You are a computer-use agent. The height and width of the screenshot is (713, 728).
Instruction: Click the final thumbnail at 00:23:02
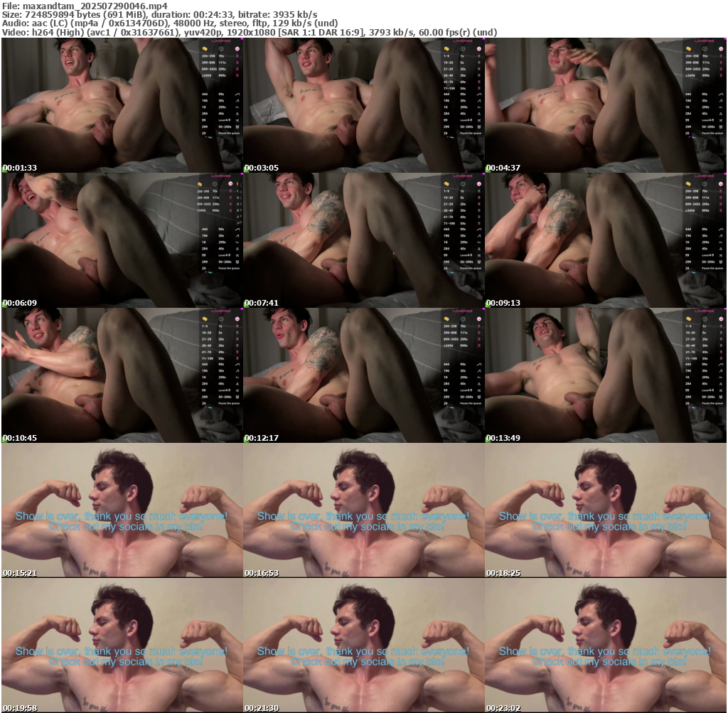coord(605,645)
